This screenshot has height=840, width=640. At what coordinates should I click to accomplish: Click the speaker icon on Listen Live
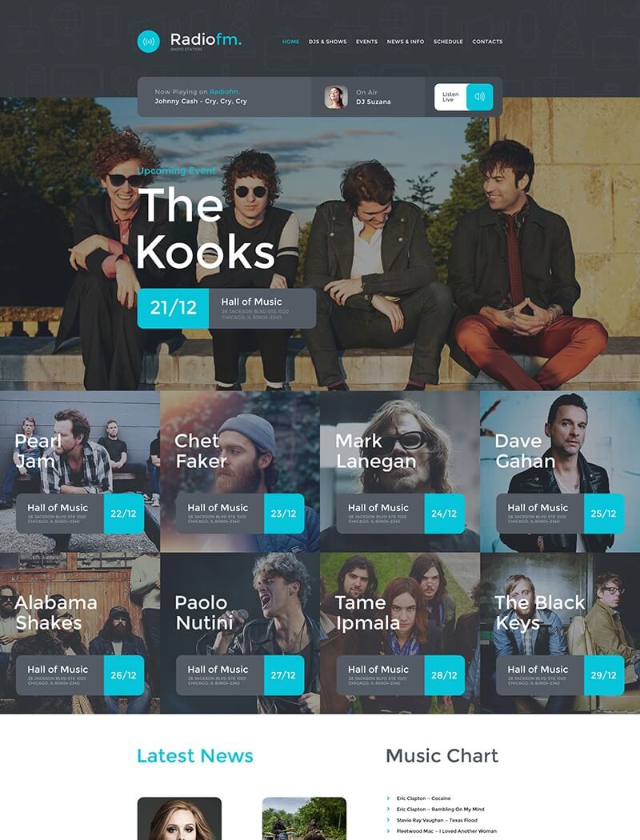point(479,97)
